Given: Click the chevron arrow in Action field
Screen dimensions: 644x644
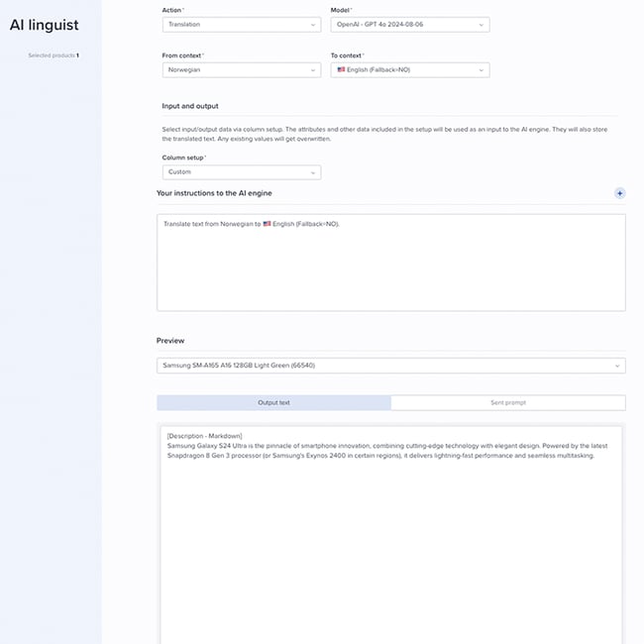Looking at the screenshot, I should coord(313,25).
